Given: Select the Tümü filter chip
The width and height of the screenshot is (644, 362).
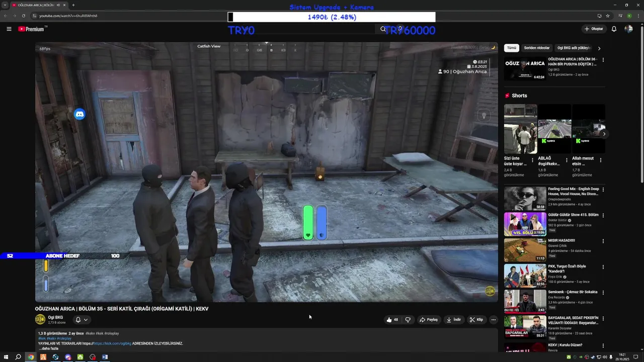Looking at the screenshot, I should pyautogui.click(x=512, y=48).
